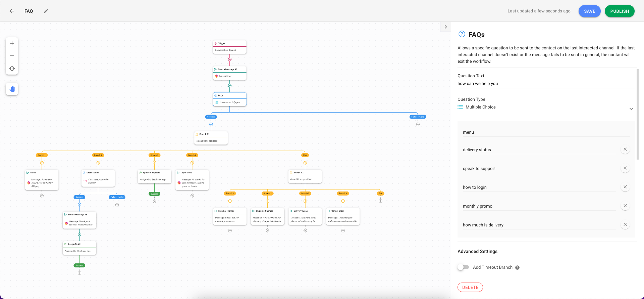
Task: Select the hand pan tool
Action: 12,89
